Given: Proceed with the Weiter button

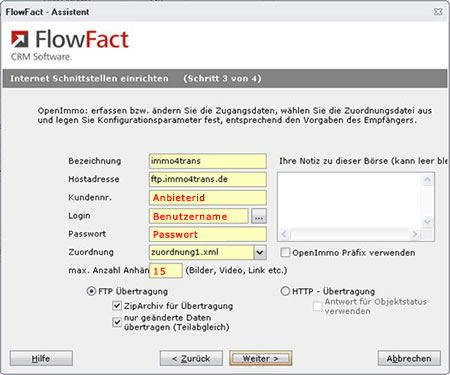Looking at the screenshot, I should coord(261,358).
